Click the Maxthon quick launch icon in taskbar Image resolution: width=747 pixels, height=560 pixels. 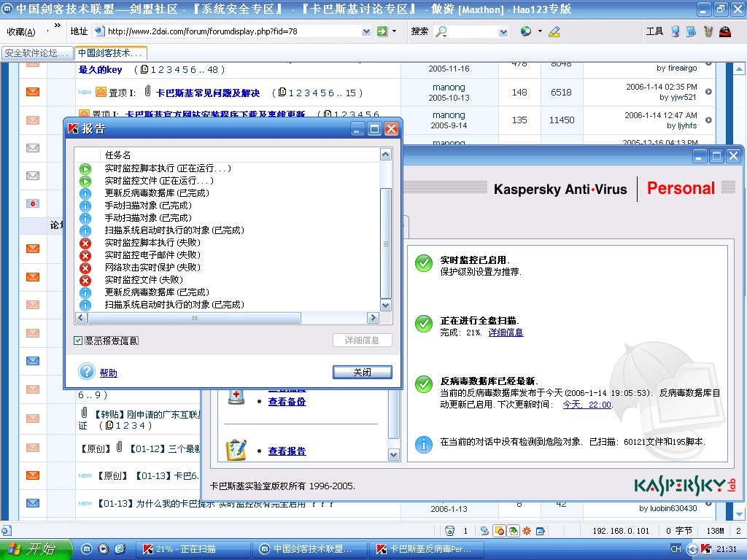86,549
